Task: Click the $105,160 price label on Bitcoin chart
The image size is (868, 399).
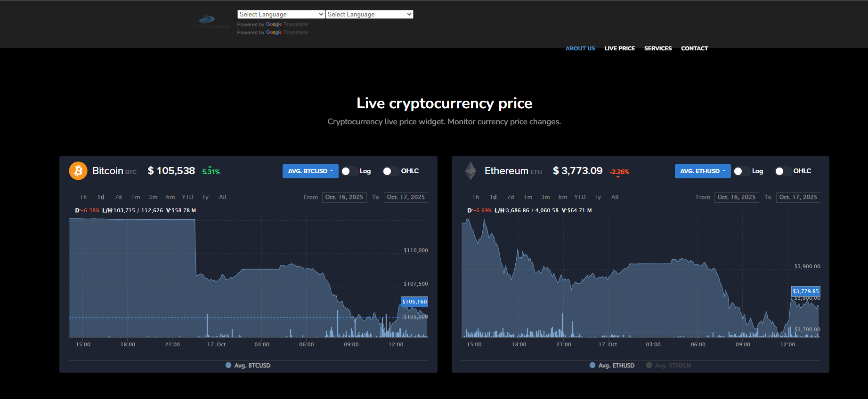Action: [414, 302]
